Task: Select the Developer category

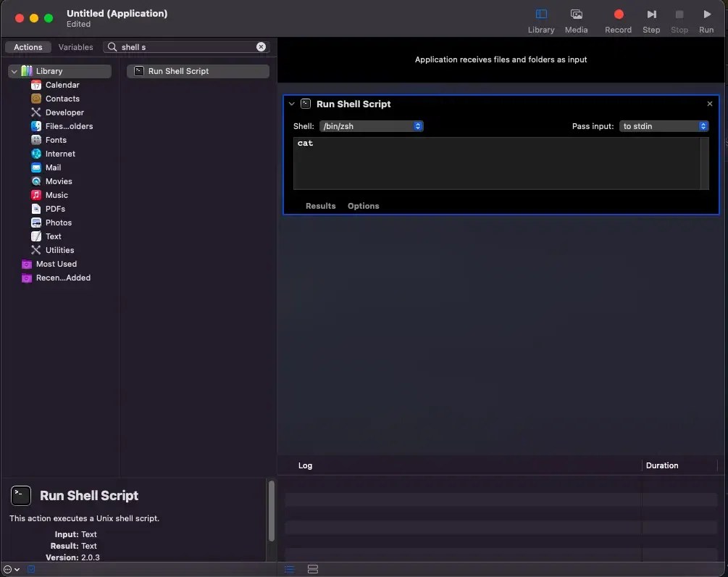Action: (x=64, y=112)
